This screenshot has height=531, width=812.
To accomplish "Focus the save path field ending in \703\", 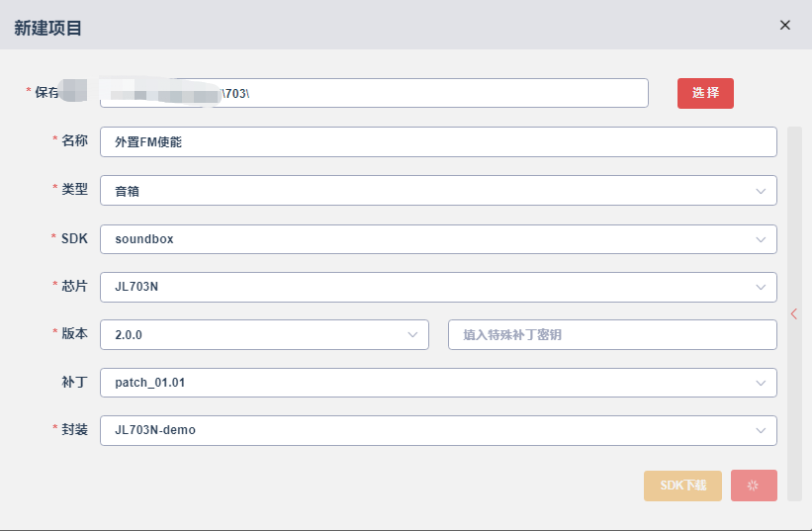I will click(374, 93).
